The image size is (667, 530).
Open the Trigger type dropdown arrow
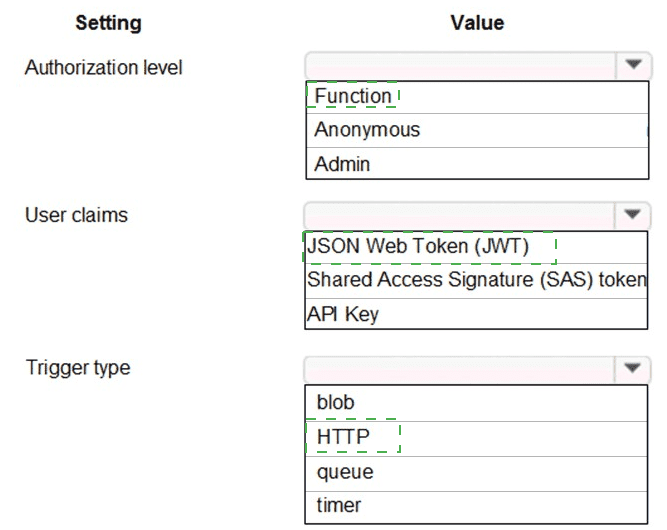tap(632, 367)
